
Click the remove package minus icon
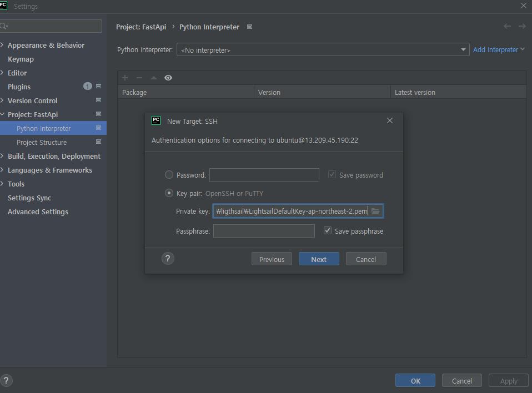pos(139,78)
